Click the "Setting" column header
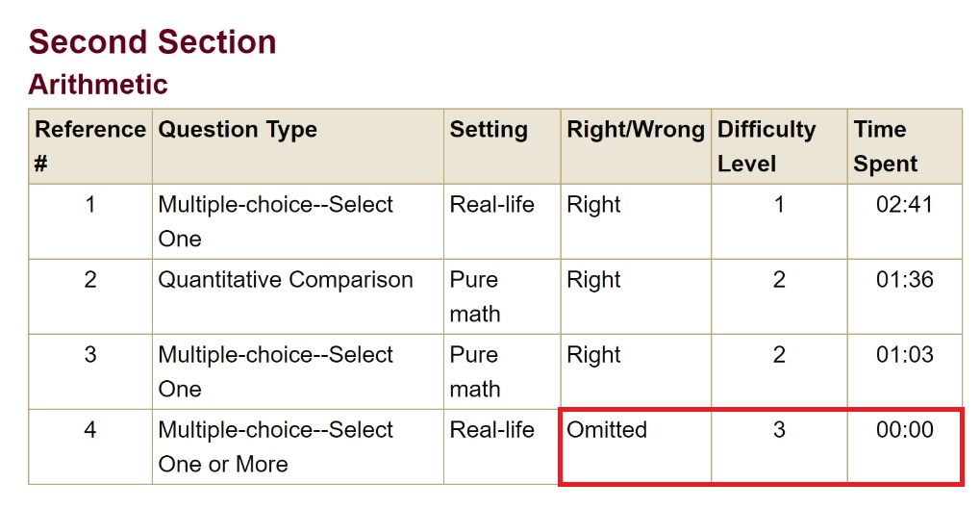 click(489, 130)
